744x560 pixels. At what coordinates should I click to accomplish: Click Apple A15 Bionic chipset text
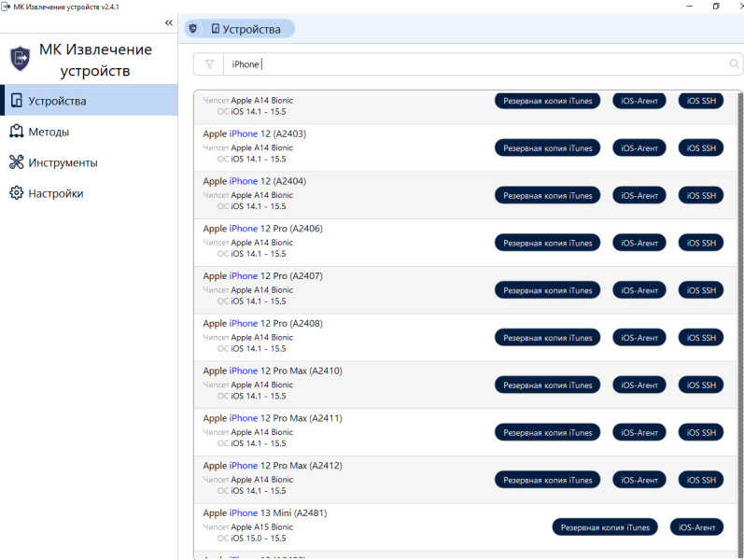tap(262, 527)
